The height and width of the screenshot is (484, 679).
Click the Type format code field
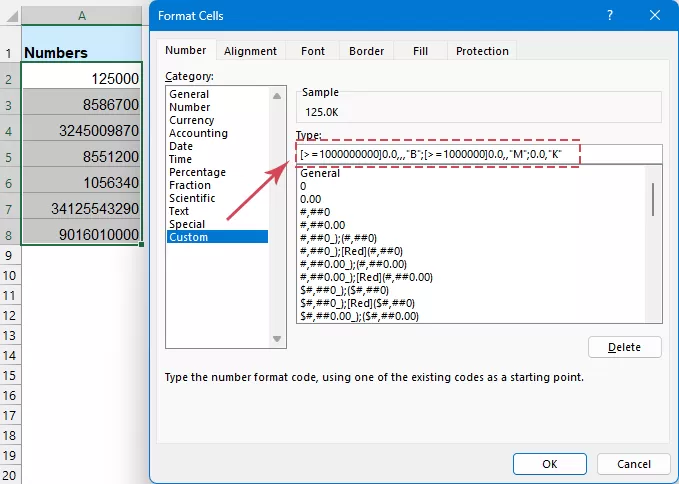479,154
